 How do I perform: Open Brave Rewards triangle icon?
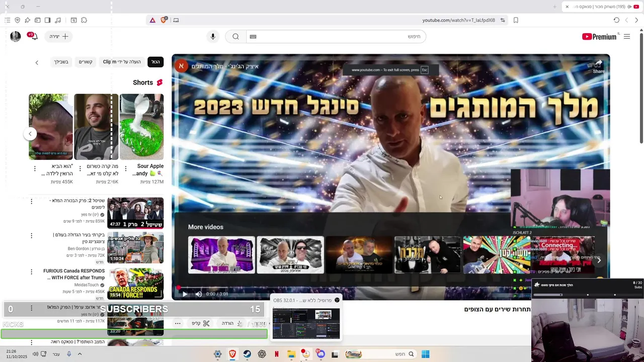pyautogui.click(x=152, y=20)
